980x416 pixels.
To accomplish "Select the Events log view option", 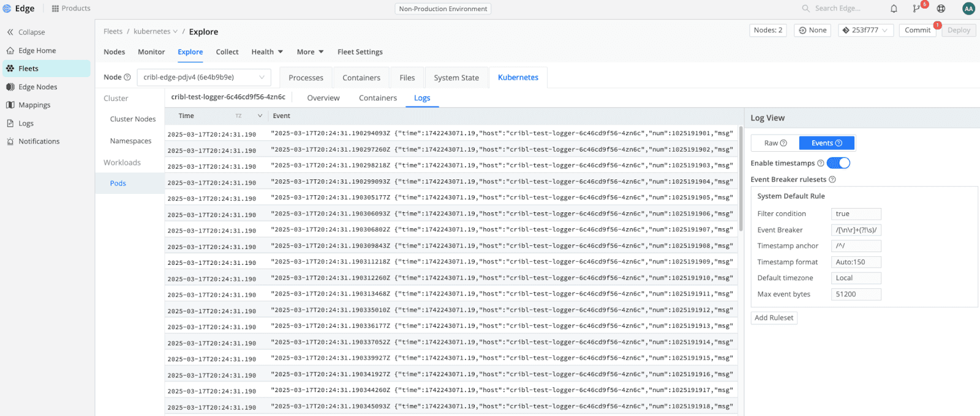I will click(826, 143).
